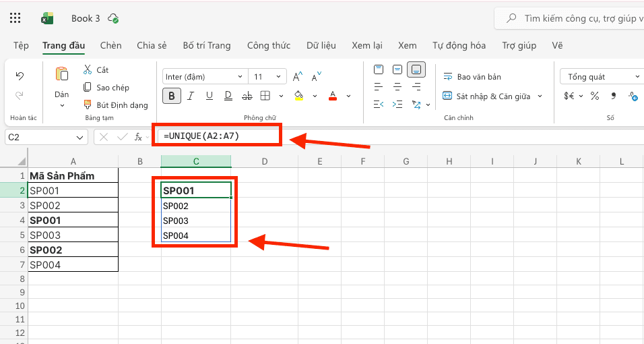Click the increase font size icon
The height and width of the screenshot is (344, 644).
pos(298,77)
